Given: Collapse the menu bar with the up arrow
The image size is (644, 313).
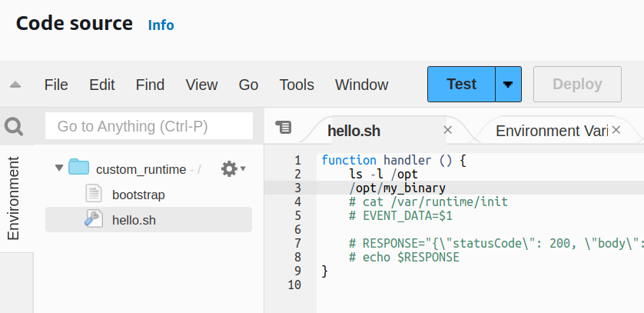Looking at the screenshot, I should [x=15, y=85].
